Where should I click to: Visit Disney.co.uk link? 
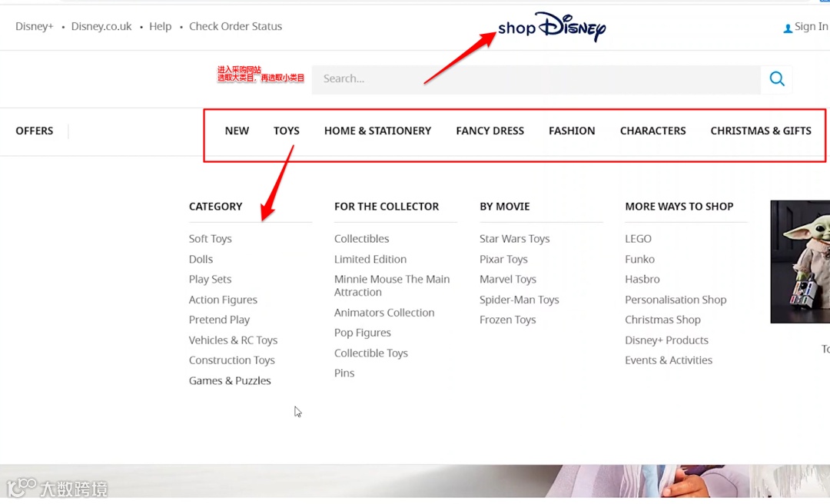coord(101,26)
